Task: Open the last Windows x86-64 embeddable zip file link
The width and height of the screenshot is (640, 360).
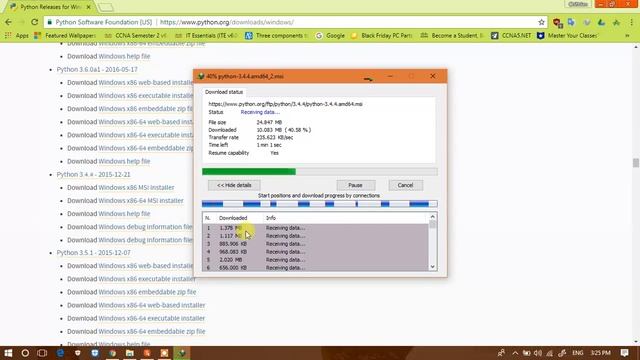Action: [152, 331]
